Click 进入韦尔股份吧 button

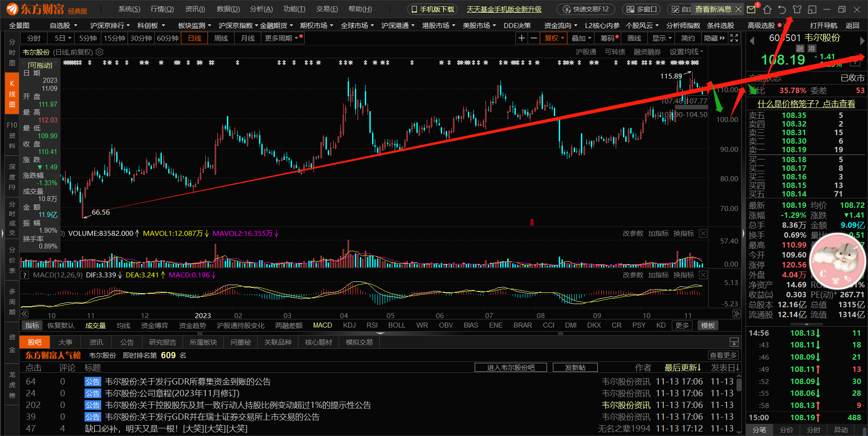[511, 368]
